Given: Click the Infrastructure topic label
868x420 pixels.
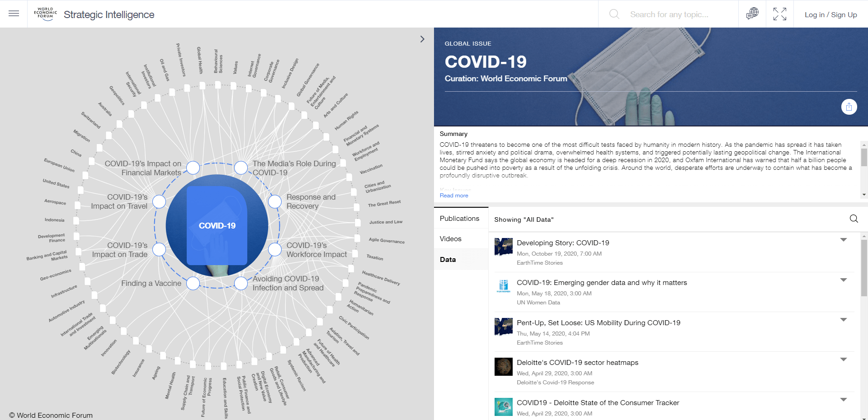Looking at the screenshot, I should click(x=64, y=292).
